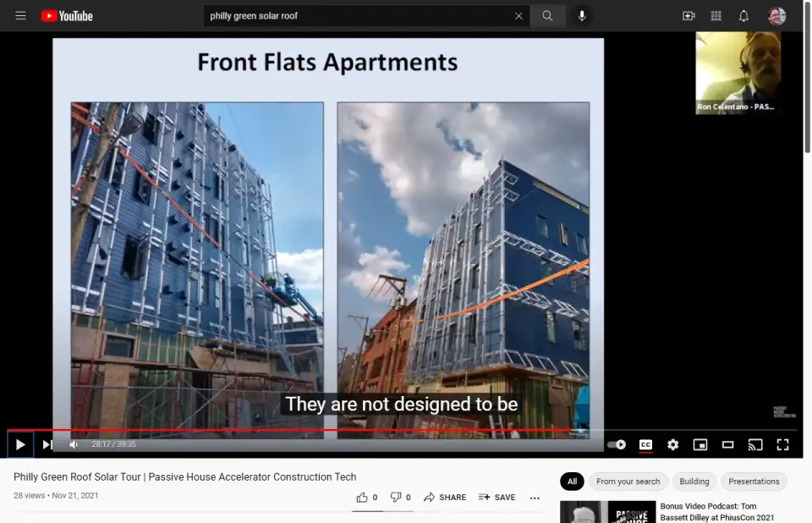812x523 pixels.
Task: Play the video with the play button
Action: click(x=20, y=444)
